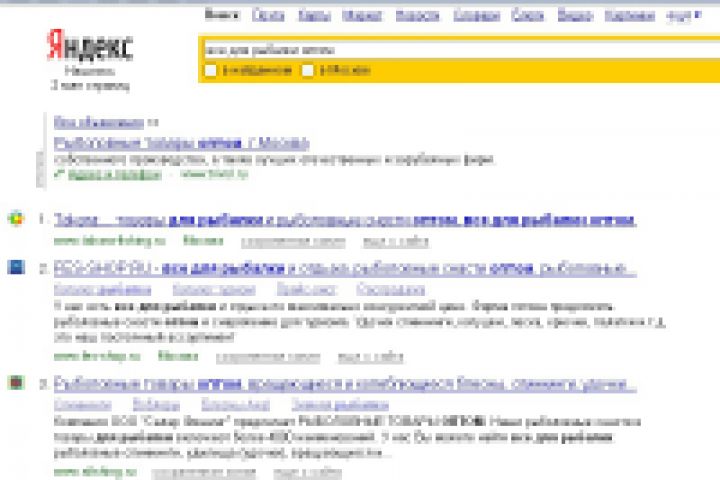This screenshot has width=720, height=480.
Task: Open second sitelink under third result
Action: point(156,405)
